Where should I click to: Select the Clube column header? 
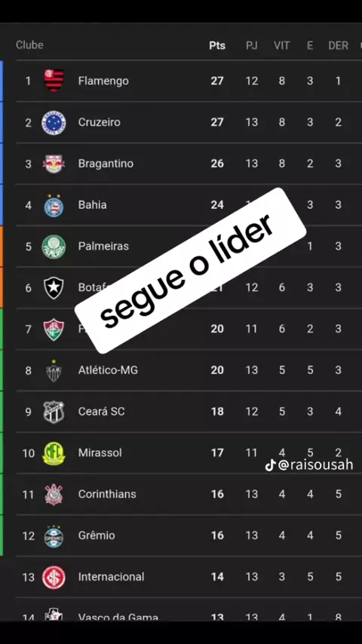(29, 44)
